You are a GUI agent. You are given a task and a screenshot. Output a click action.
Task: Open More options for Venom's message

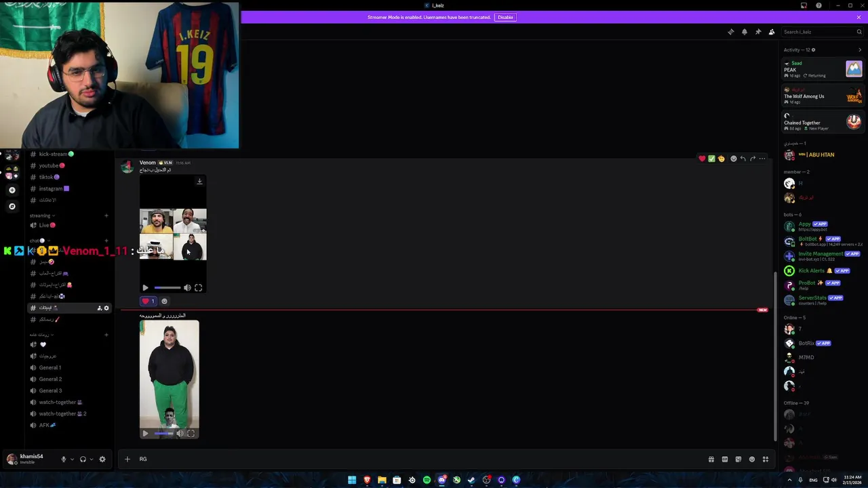click(762, 159)
